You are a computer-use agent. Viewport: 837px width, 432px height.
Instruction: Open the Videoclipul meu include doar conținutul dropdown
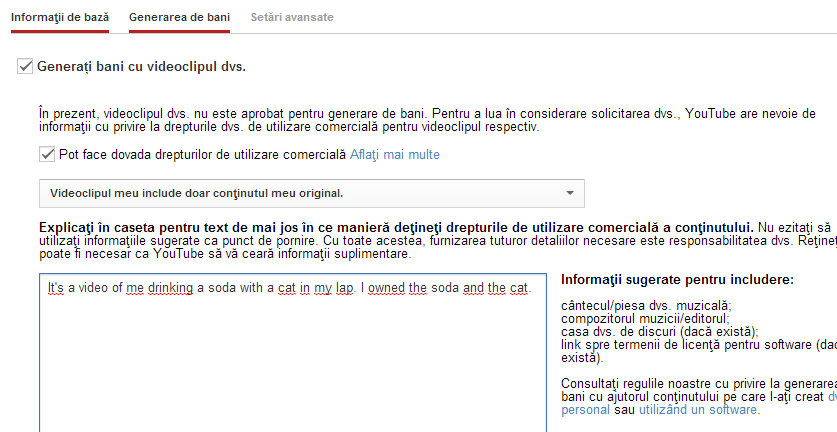click(312, 193)
